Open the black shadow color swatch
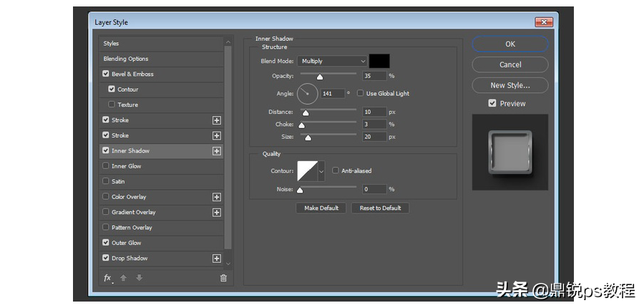The width and height of the screenshot is (644, 308). tap(379, 61)
